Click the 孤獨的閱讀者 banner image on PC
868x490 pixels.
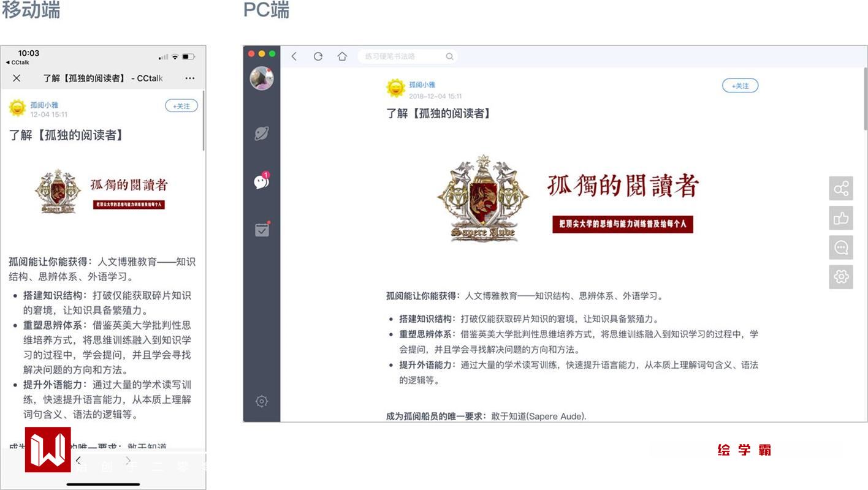click(568, 197)
